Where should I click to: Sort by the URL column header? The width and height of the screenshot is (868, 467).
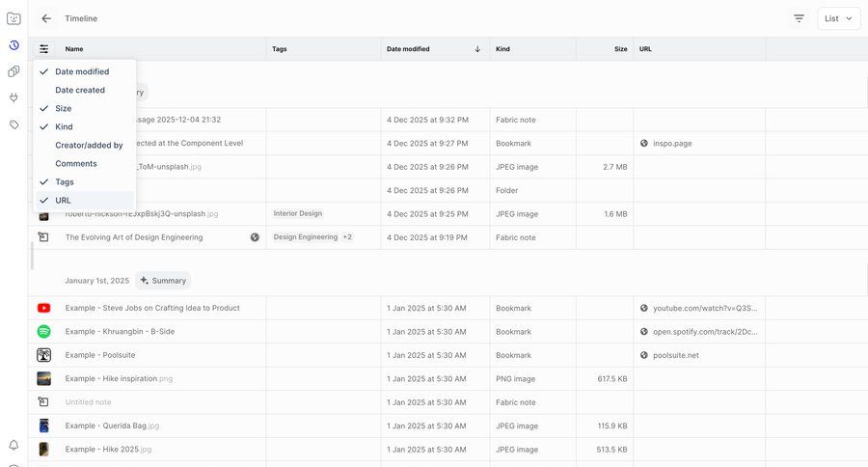[x=645, y=49]
